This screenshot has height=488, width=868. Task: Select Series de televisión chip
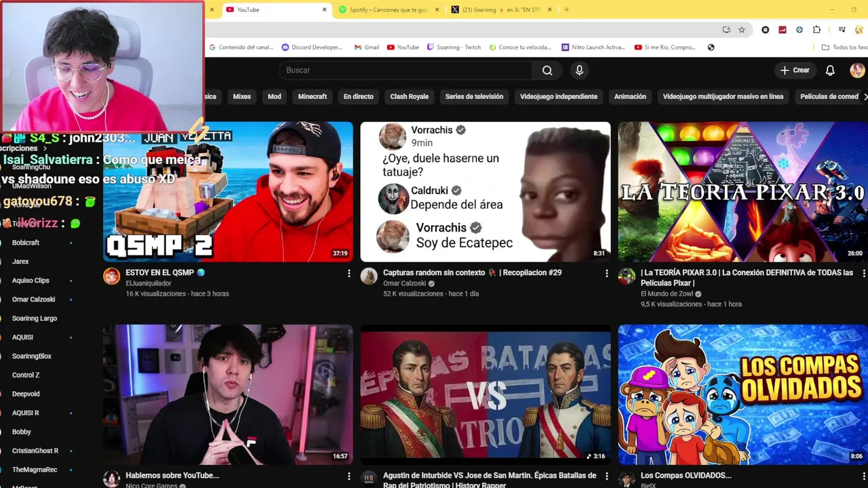point(475,97)
